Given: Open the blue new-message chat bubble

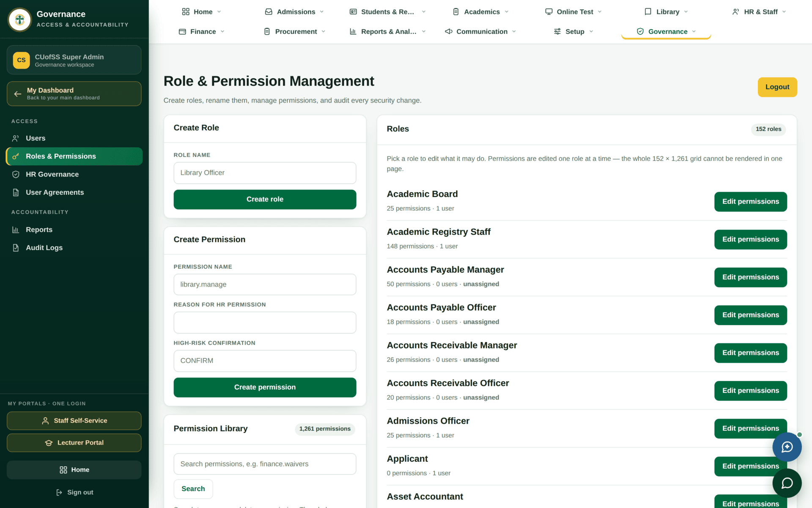Looking at the screenshot, I should click(x=787, y=447).
